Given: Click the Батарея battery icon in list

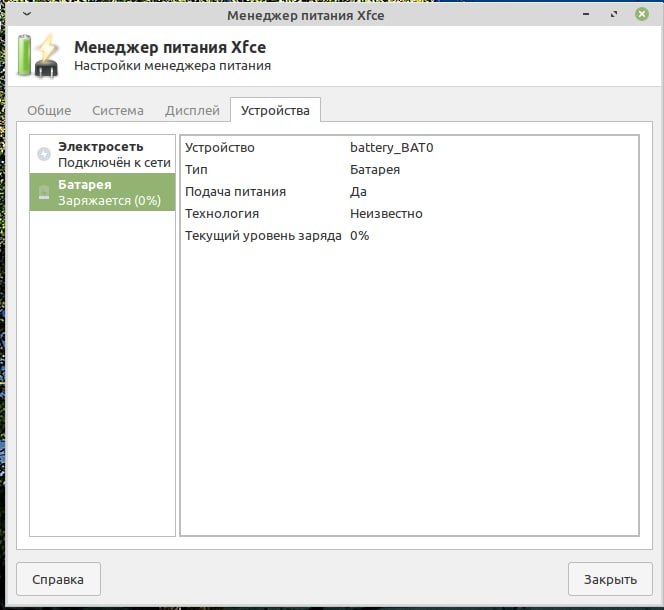Looking at the screenshot, I should click(x=44, y=192).
